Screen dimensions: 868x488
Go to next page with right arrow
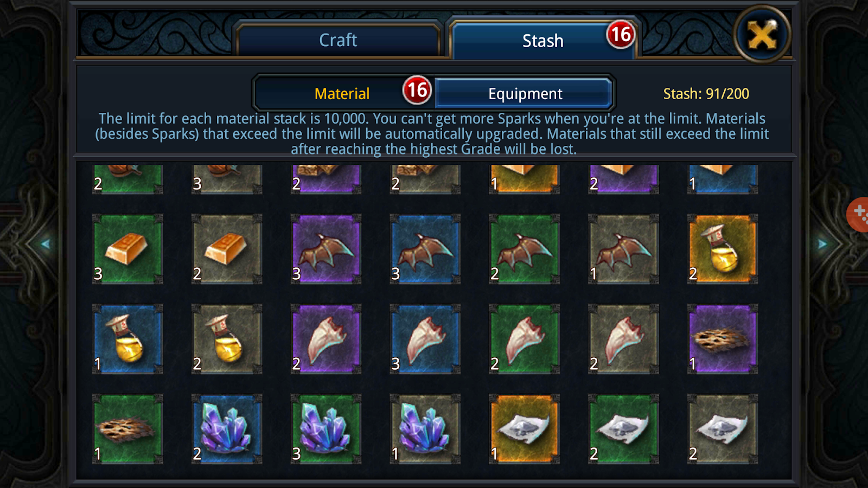(822, 244)
